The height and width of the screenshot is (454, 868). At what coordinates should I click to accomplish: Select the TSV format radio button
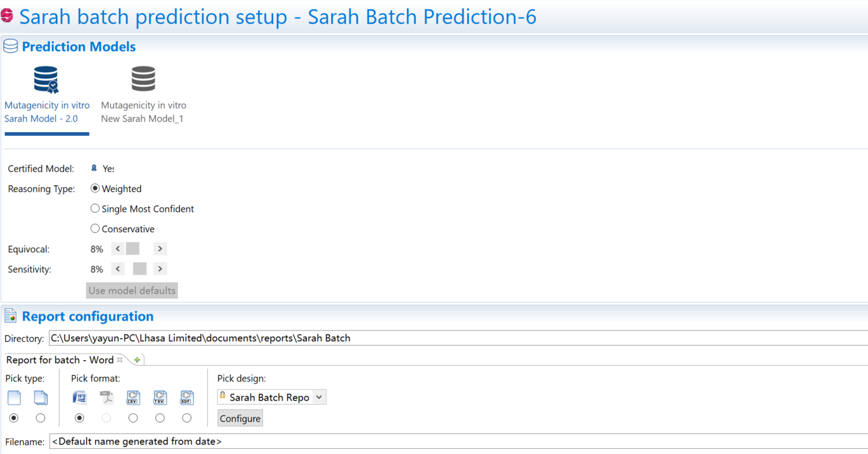click(160, 418)
